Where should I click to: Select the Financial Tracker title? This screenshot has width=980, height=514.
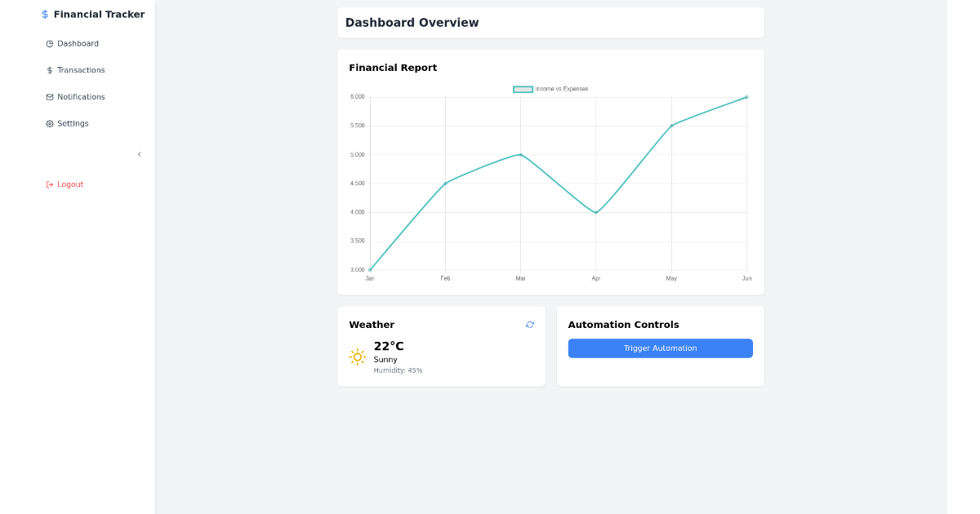[x=99, y=14]
